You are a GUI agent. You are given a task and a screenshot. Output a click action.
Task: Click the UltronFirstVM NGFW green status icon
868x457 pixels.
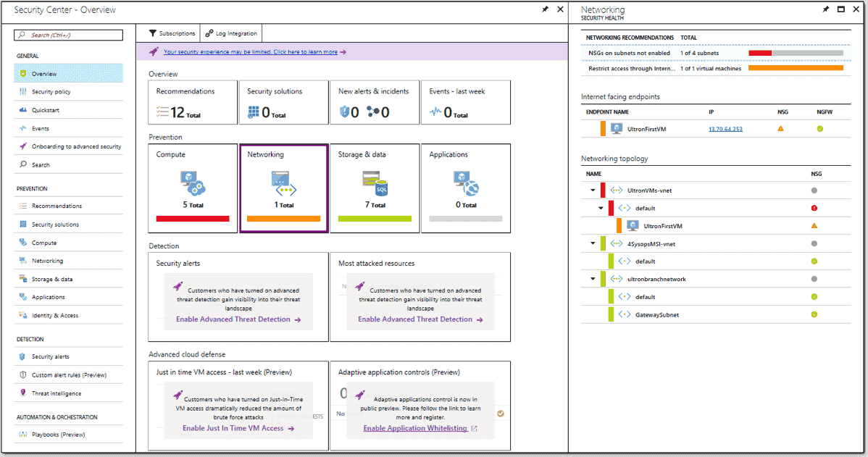pyautogui.click(x=820, y=129)
